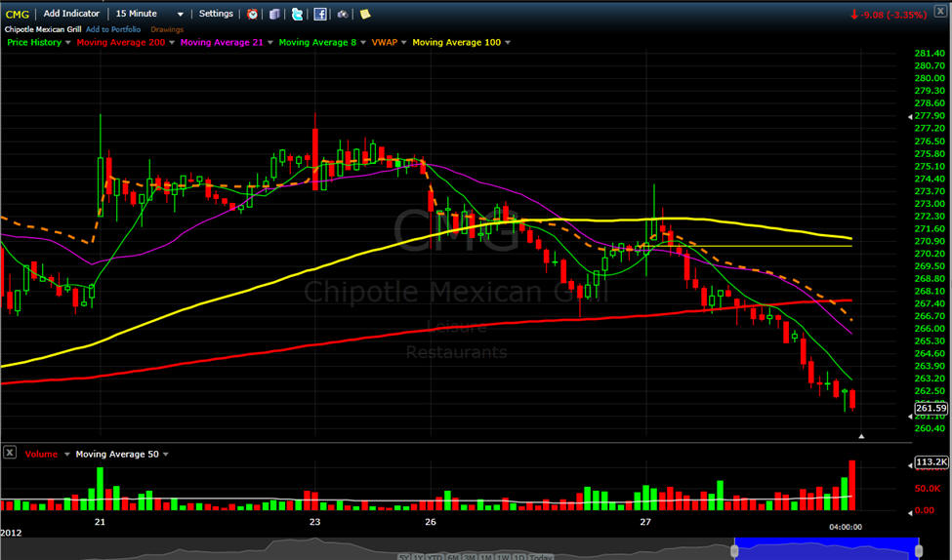Grab the left handle of the range selector
The image size is (952, 560).
(x=734, y=550)
